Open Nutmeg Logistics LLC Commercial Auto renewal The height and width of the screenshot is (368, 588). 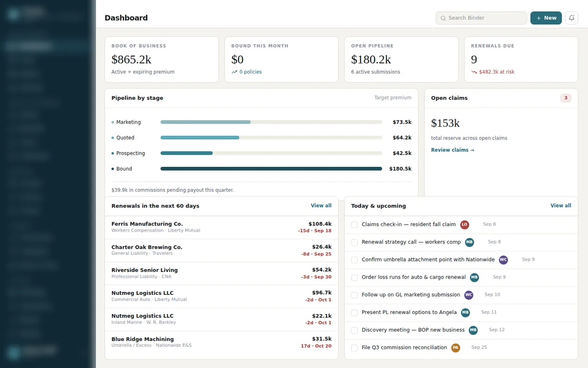point(221,296)
